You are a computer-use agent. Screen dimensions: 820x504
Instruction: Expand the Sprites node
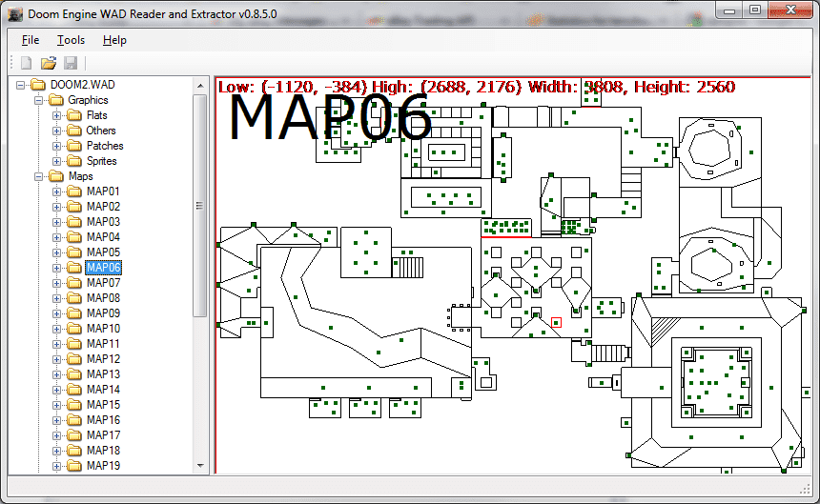(56, 161)
